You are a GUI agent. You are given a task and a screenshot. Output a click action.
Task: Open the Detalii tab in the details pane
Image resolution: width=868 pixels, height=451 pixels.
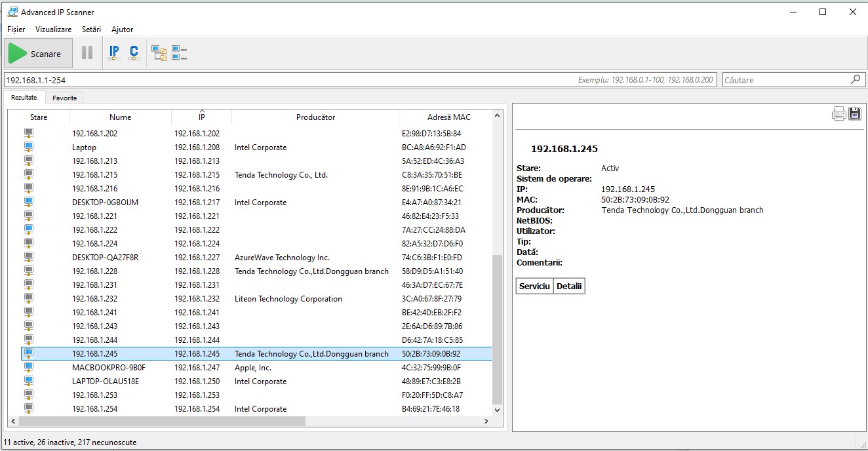click(x=569, y=286)
